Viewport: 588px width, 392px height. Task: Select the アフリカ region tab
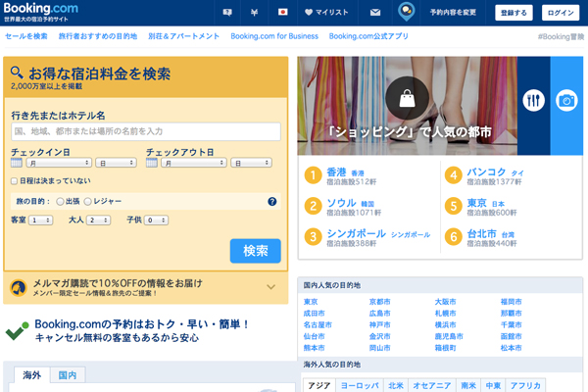(525, 385)
